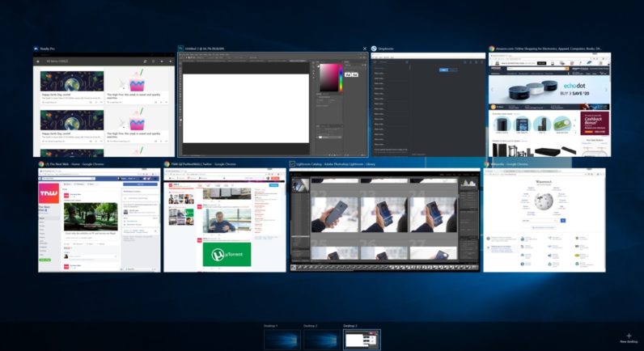Viewport: 644px width, 351px height.
Task: Add a New desktop
Action: (x=629, y=338)
